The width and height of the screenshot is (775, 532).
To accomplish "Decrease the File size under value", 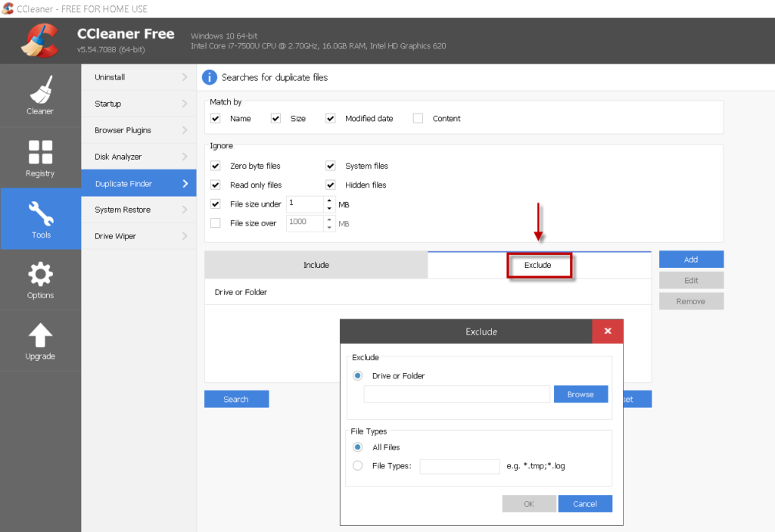I will pos(330,208).
